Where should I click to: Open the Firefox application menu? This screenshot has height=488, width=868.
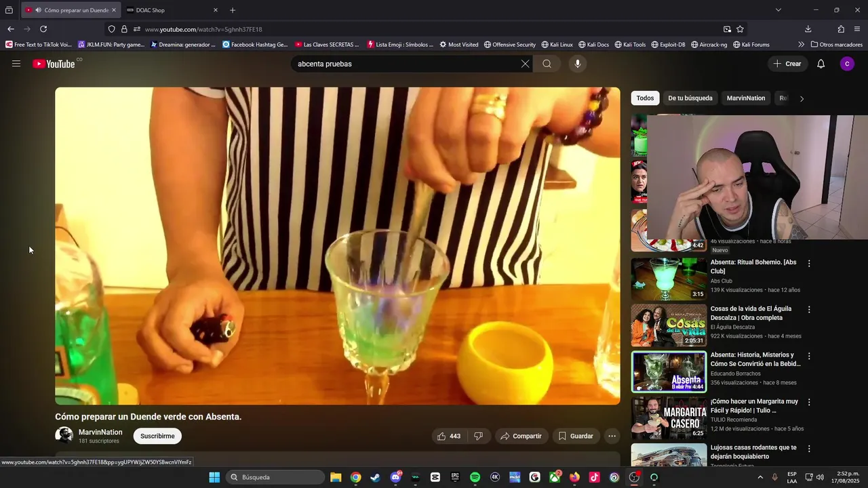(858, 29)
